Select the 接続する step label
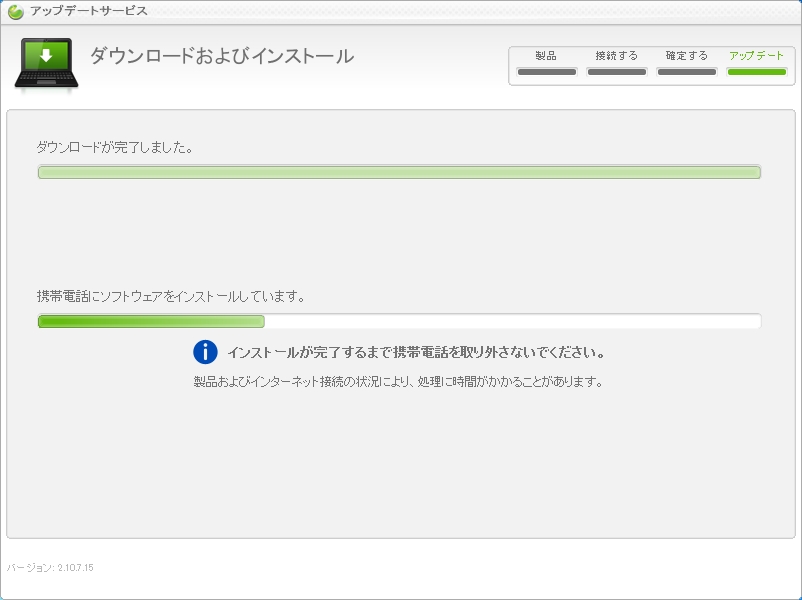The width and height of the screenshot is (802, 600). point(616,56)
